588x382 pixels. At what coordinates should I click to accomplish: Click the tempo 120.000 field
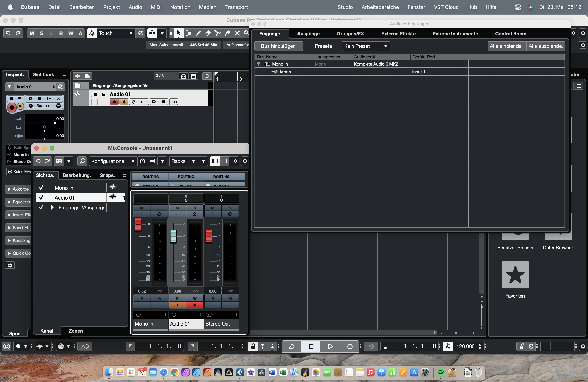click(x=465, y=346)
